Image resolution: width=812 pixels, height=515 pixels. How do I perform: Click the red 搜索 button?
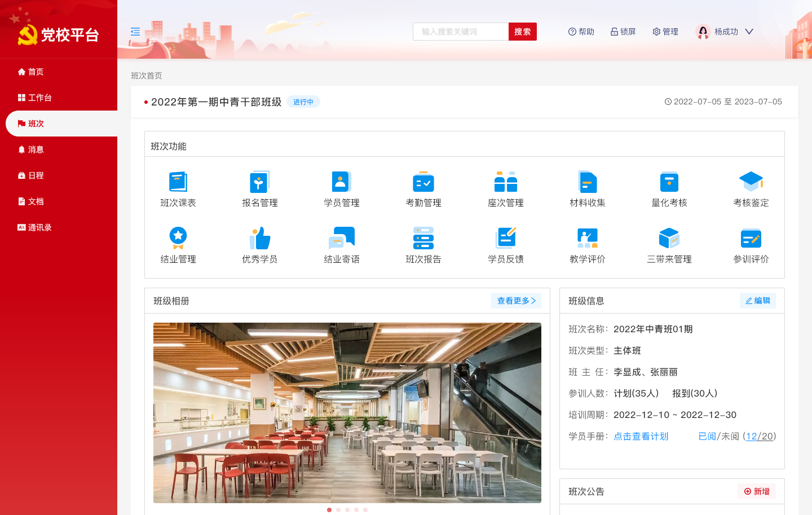(522, 32)
